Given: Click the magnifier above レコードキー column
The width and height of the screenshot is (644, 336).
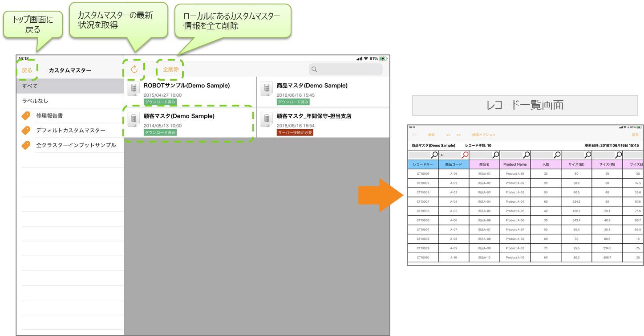Looking at the screenshot, I should pos(434,155).
